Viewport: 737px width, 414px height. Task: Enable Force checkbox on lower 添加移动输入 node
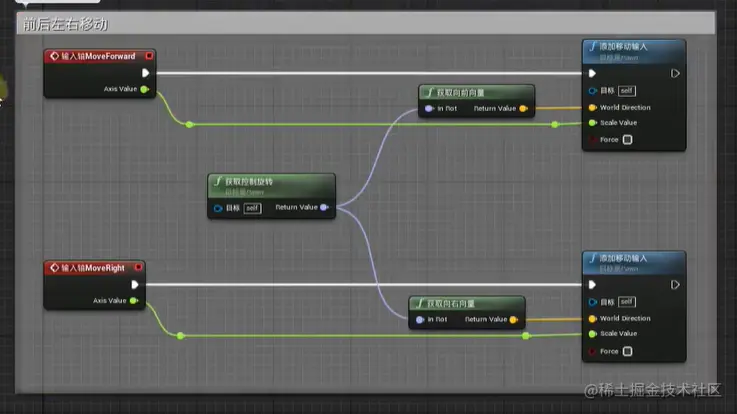(x=627, y=351)
